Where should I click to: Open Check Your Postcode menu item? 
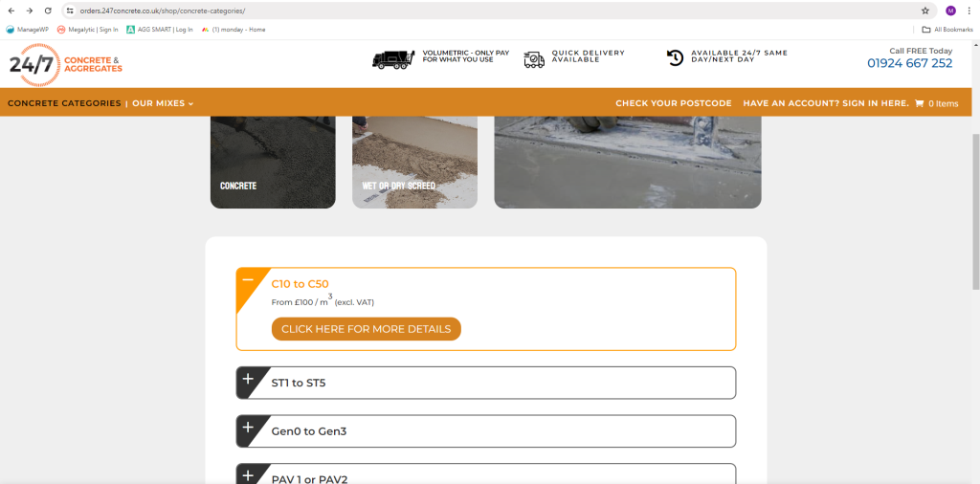673,103
